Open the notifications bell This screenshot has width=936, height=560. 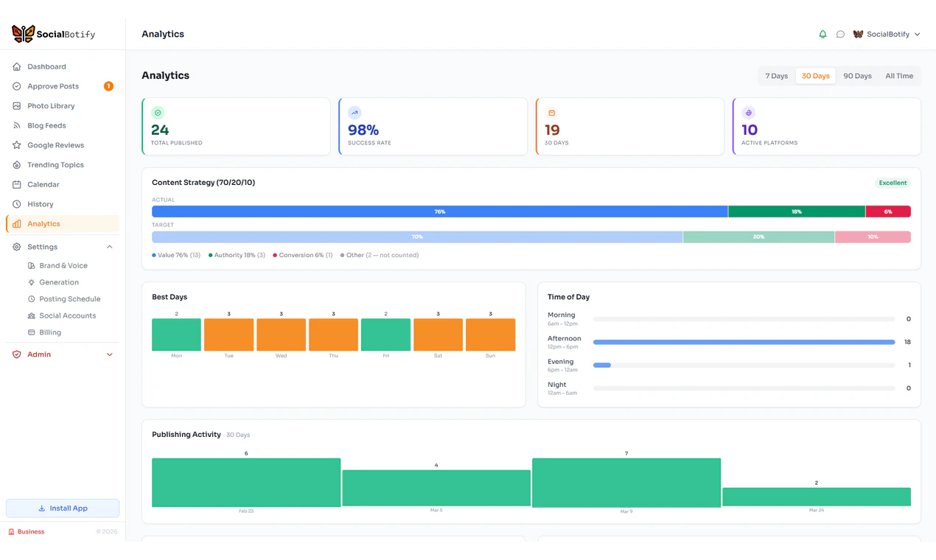(x=823, y=34)
